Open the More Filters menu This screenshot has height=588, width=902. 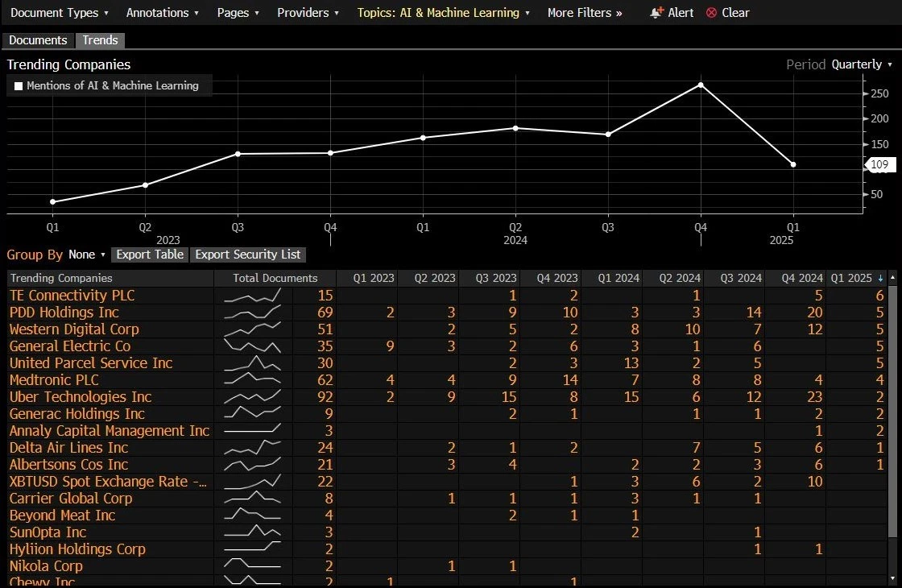[x=584, y=13]
